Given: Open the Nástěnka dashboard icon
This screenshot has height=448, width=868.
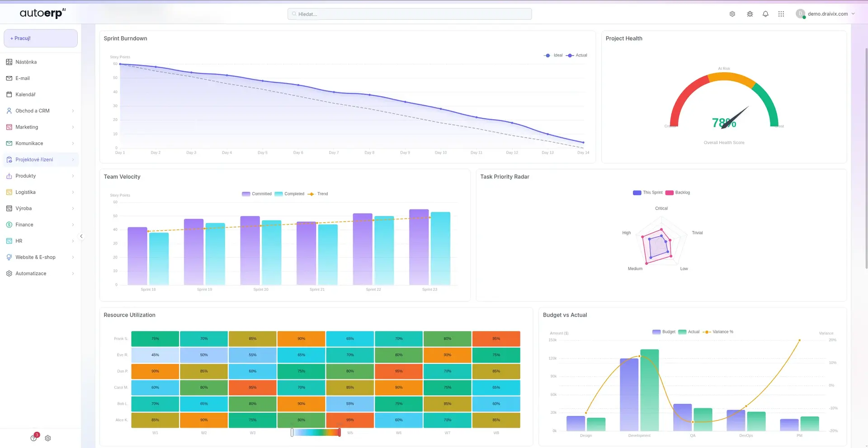Looking at the screenshot, I should (x=9, y=62).
